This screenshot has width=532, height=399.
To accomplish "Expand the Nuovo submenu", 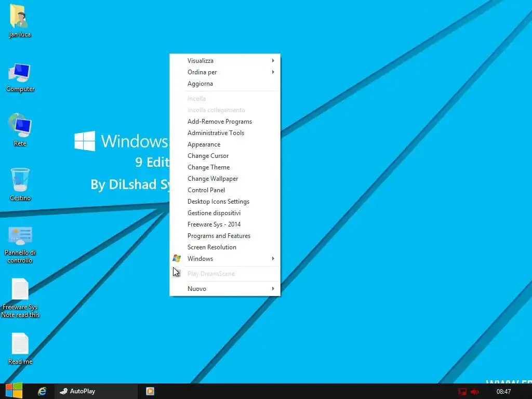I will pyautogui.click(x=225, y=289).
